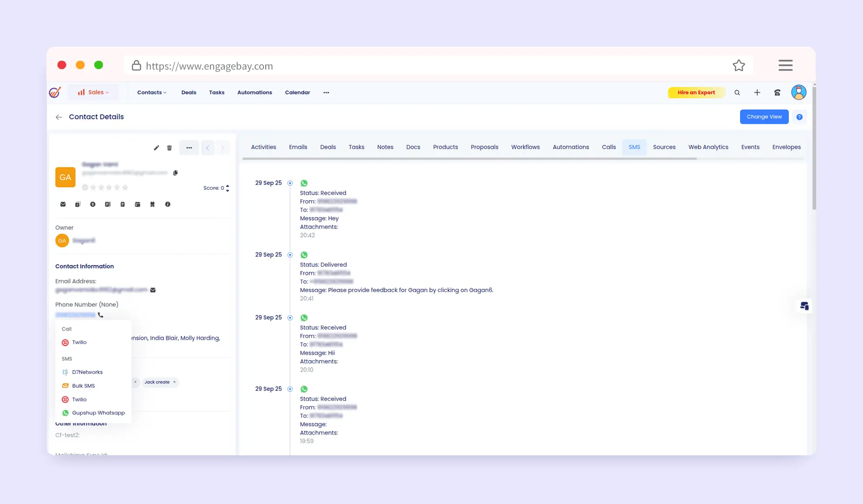This screenshot has height=504, width=863.
Task: Open the calendar icon in contact actions
Action: pyautogui.click(x=137, y=204)
